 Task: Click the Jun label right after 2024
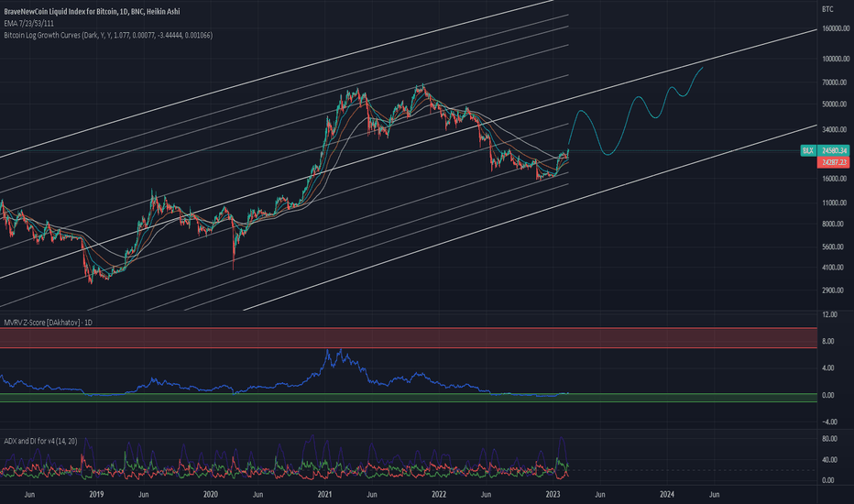(x=714, y=495)
